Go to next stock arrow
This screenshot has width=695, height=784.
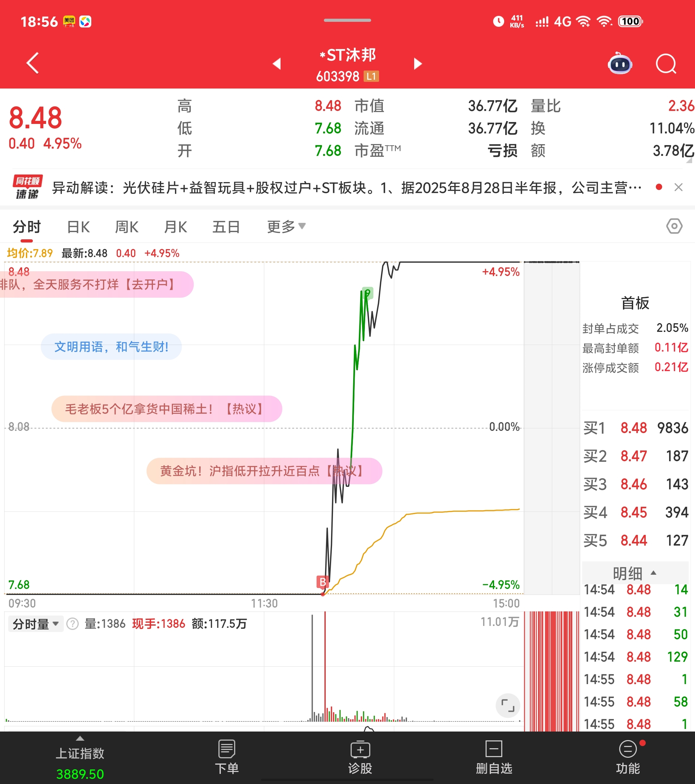click(418, 64)
